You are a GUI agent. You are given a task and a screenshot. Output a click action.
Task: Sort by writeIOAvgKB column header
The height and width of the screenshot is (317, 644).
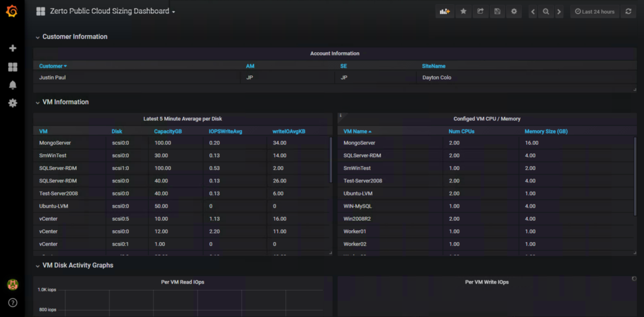(x=289, y=131)
